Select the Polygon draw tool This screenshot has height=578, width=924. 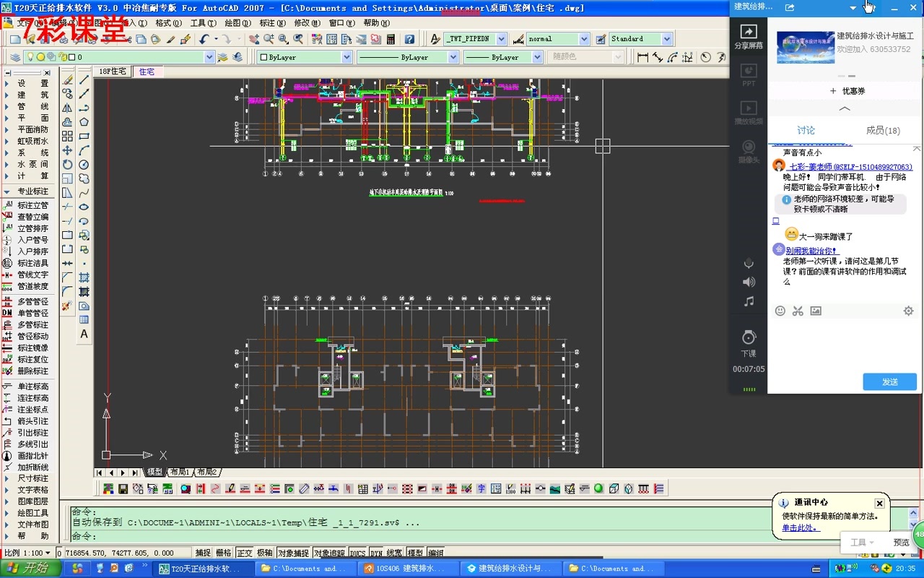point(84,122)
